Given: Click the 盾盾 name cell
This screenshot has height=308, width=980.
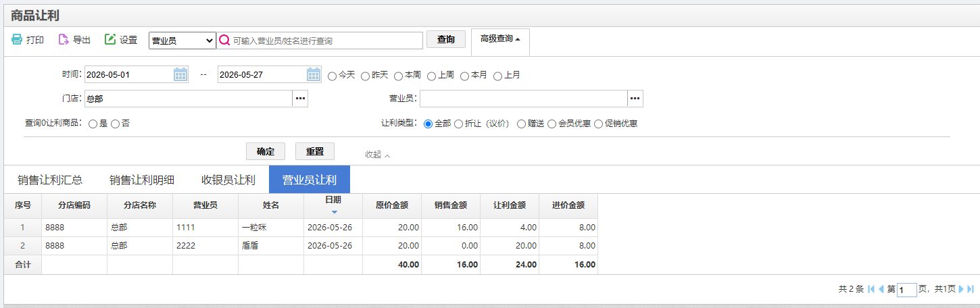Looking at the screenshot, I should 271,246.
